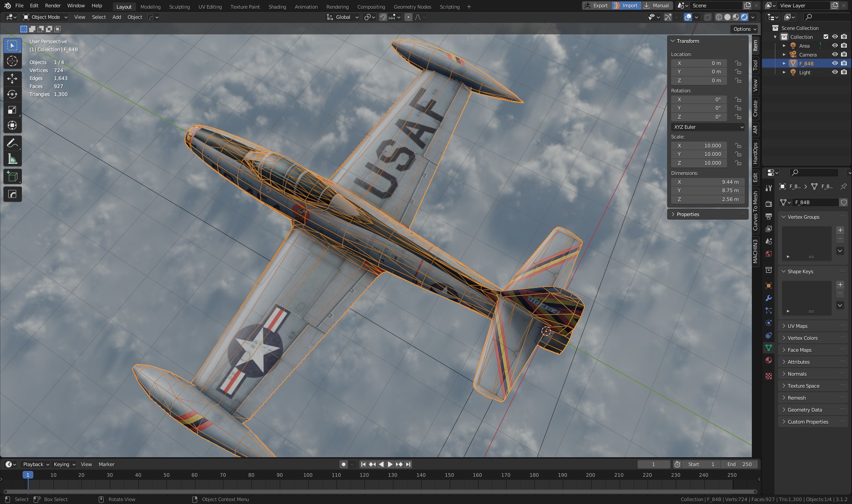
Task: Activate the Scale tool
Action: (x=13, y=110)
